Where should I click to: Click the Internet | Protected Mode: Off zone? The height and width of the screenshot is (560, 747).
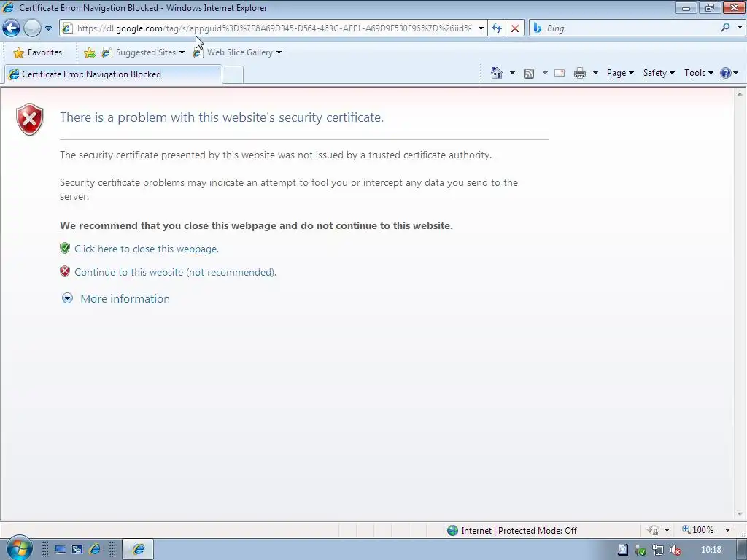[513, 531]
